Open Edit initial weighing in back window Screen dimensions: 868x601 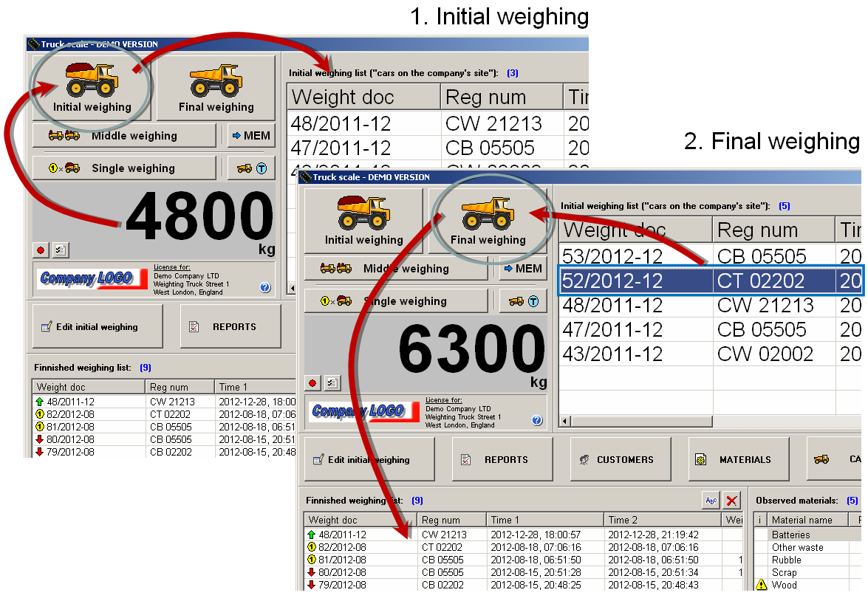(98, 326)
